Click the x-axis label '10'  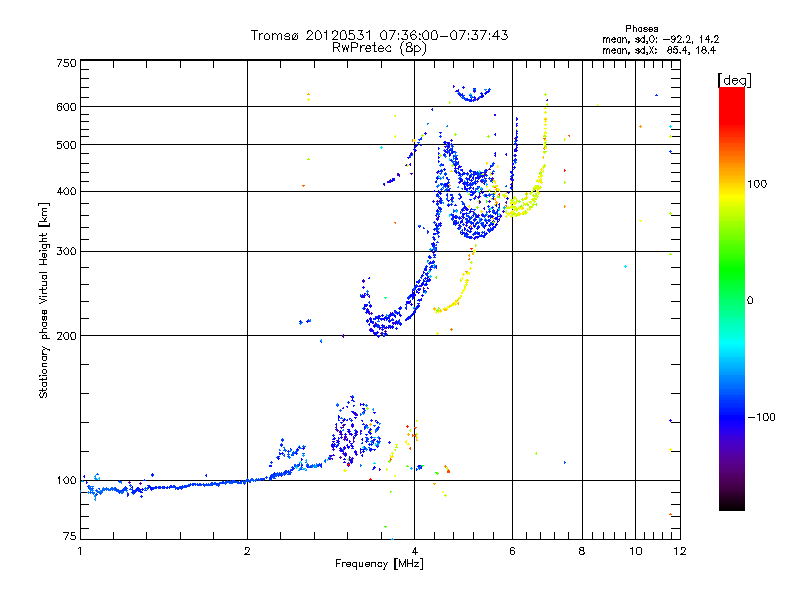click(x=635, y=551)
